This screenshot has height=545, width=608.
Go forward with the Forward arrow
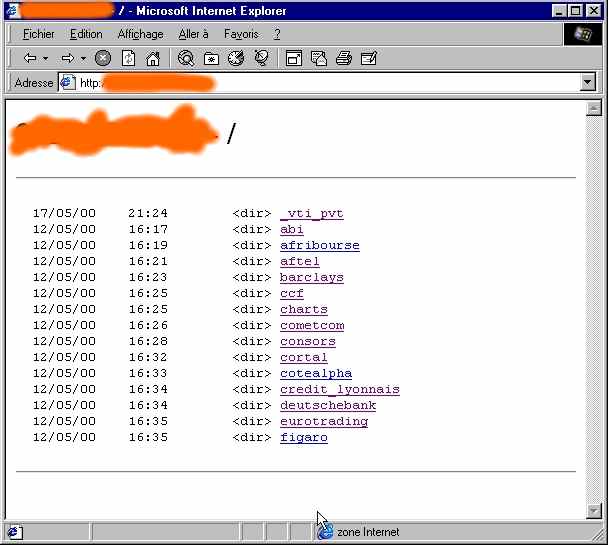coord(68,59)
